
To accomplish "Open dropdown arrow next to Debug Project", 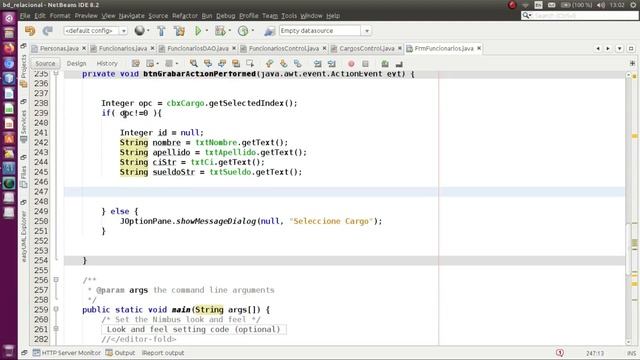I will tap(230, 31).
